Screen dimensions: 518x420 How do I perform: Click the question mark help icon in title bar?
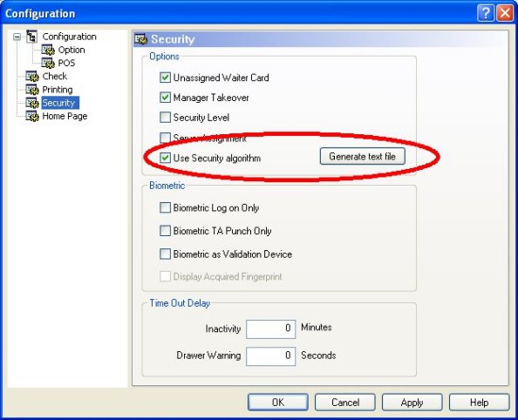[485, 13]
